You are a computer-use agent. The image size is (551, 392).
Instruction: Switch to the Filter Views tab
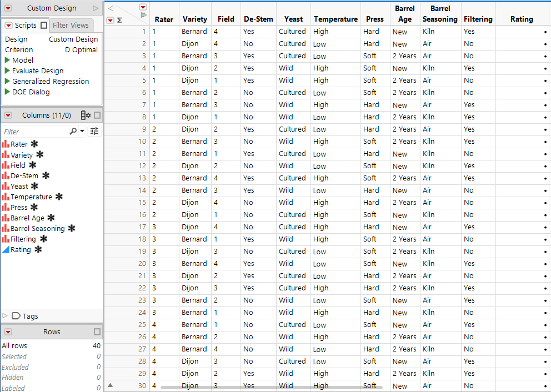click(x=71, y=25)
